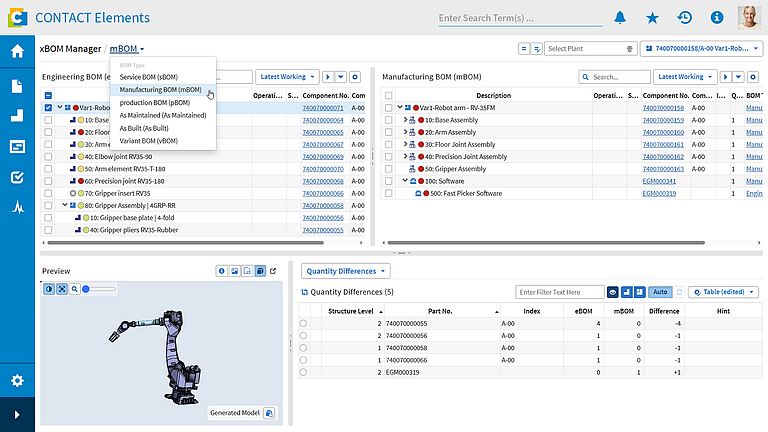Click the Generated Model icon button
The image size is (768, 432).
pyautogui.click(x=269, y=413)
